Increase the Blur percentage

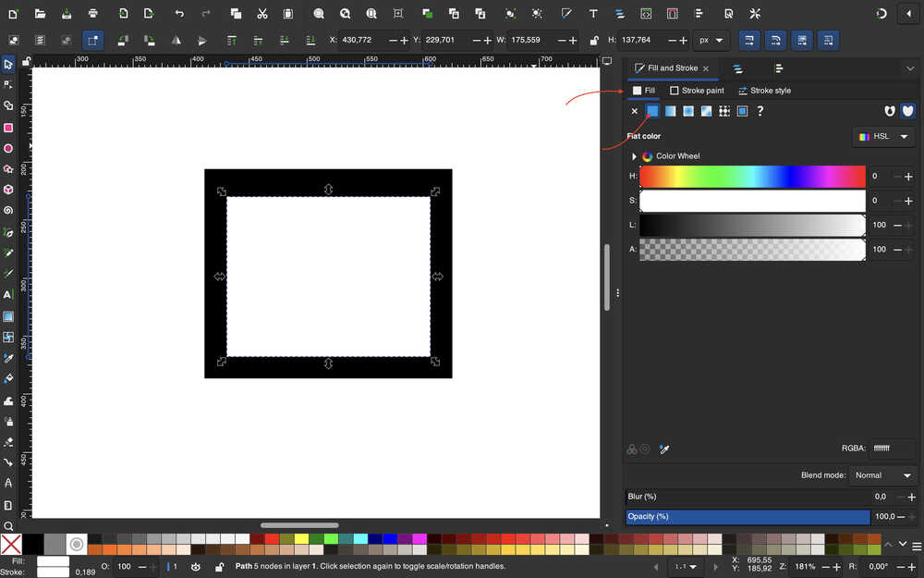pyautogui.click(x=912, y=498)
